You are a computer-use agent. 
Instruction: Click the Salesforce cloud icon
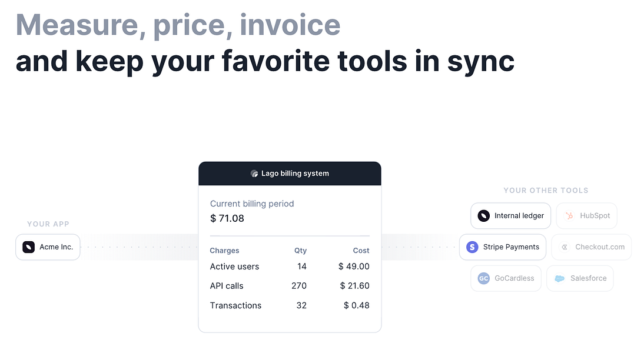pos(559,278)
